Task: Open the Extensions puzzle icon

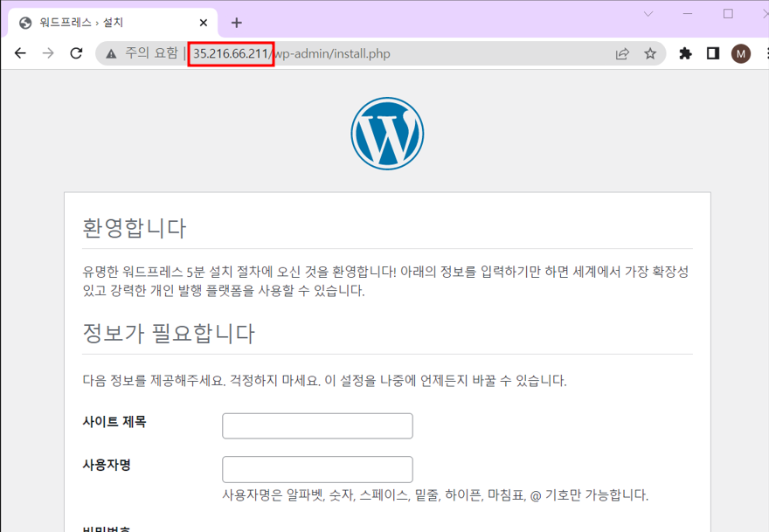Action: 685,53
